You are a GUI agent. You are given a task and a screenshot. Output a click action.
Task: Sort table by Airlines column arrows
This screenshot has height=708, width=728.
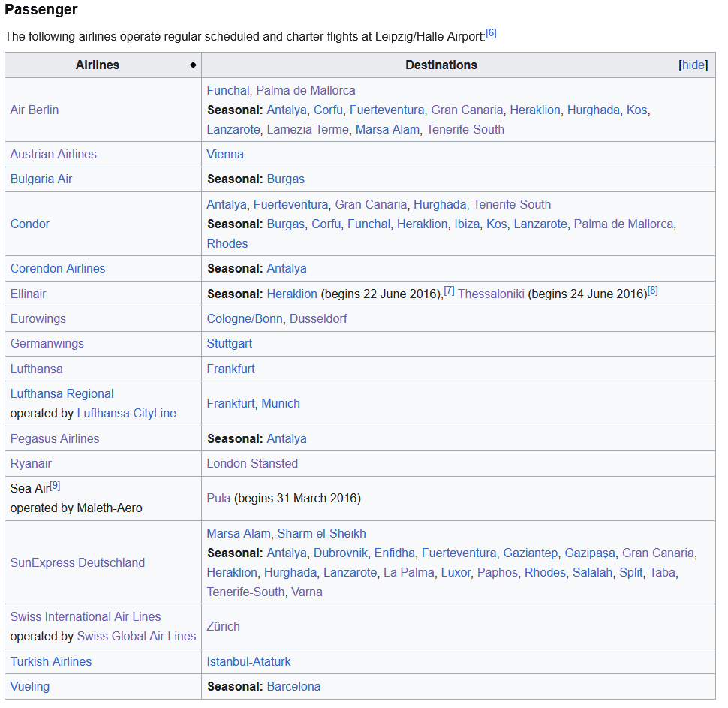pos(193,65)
